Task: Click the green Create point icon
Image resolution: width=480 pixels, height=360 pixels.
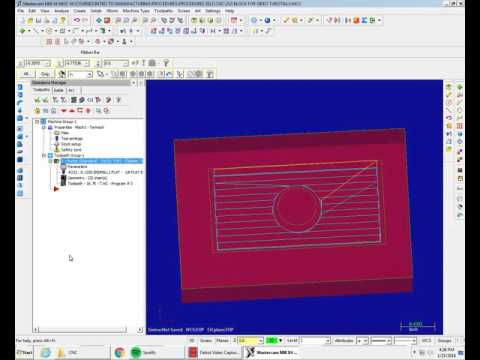Action: coord(22,31)
